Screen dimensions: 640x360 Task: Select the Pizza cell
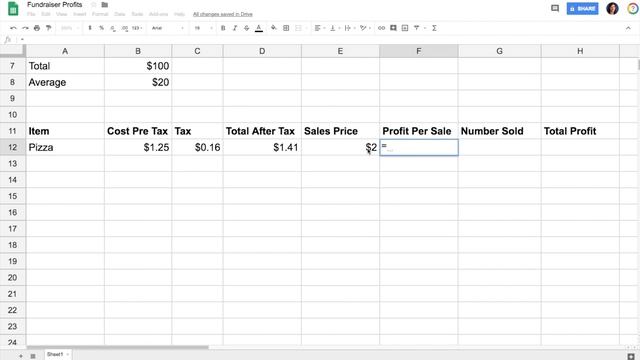coord(65,147)
